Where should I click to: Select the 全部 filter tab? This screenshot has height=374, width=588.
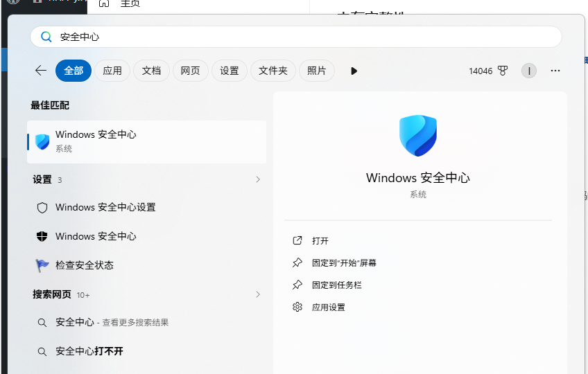[x=73, y=71]
